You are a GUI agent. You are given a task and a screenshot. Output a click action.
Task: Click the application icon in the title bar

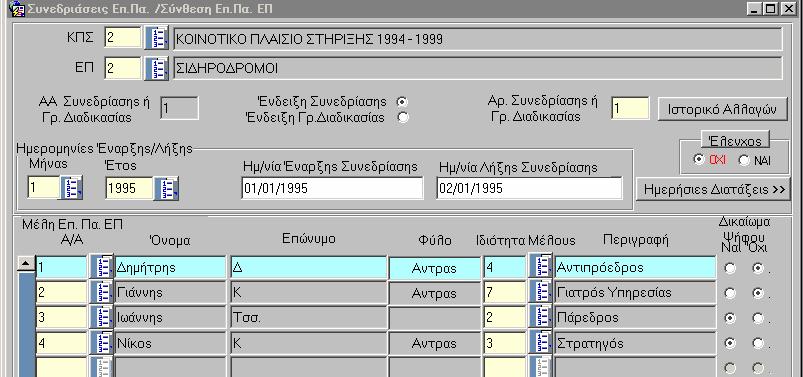tap(17, 9)
